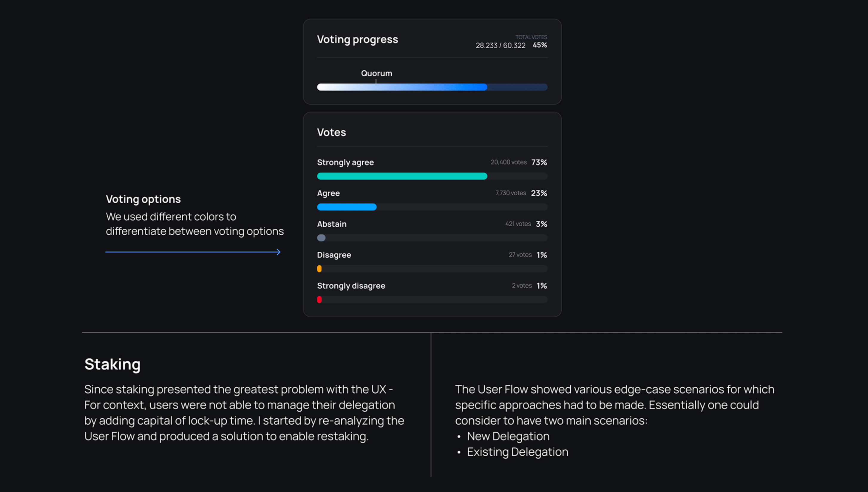The width and height of the screenshot is (868, 492).
Task: Click the blue Agree progress bar
Action: (x=347, y=207)
